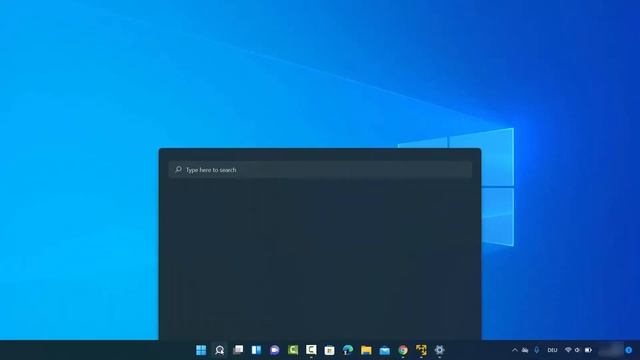The width and height of the screenshot is (640, 360).
Task: Click the Type here to search field
Action: point(320,170)
